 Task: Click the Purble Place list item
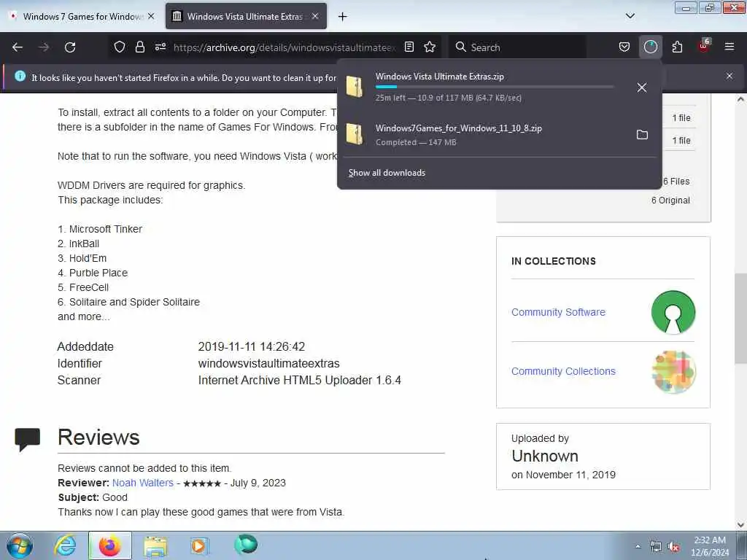point(93,273)
